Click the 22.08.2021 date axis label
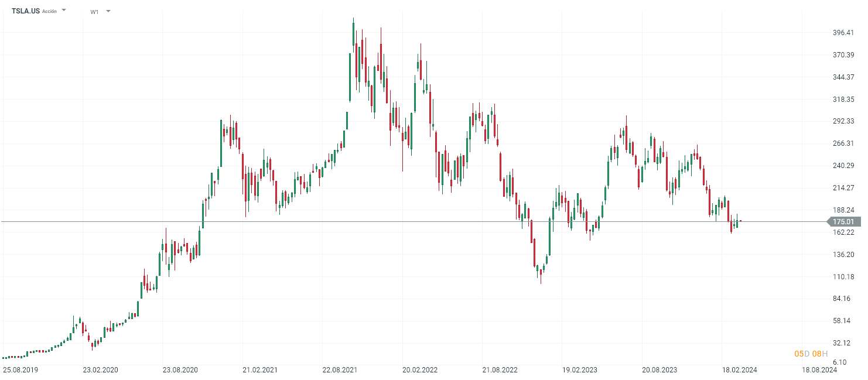868x380 pixels. 340,370
